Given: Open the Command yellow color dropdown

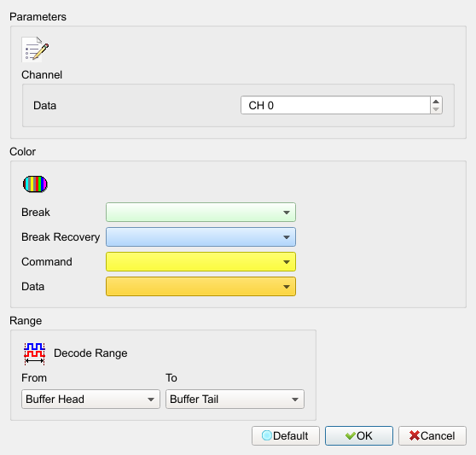Looking at the screenshot, I should coord(200,262).
